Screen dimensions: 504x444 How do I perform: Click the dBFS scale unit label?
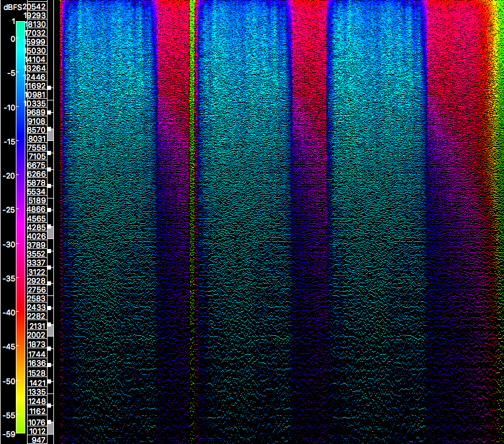(x=12, y=7)
